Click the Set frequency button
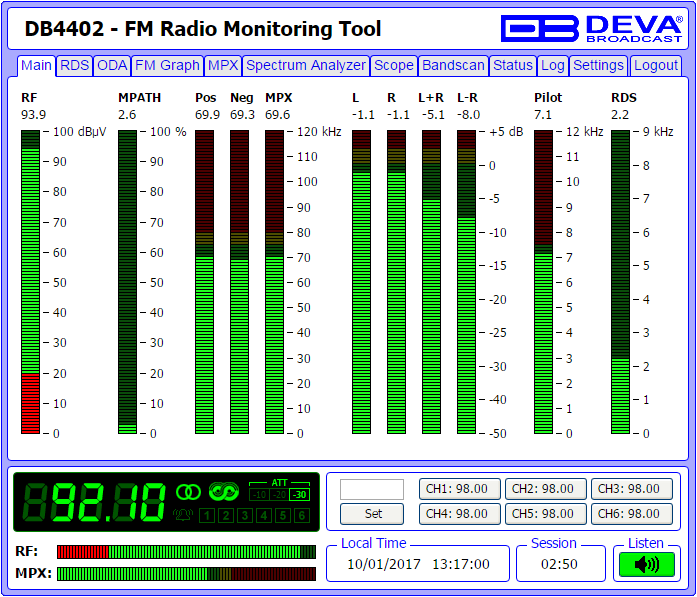The width and height of the screenshot is (697, 597). (372, 514)
